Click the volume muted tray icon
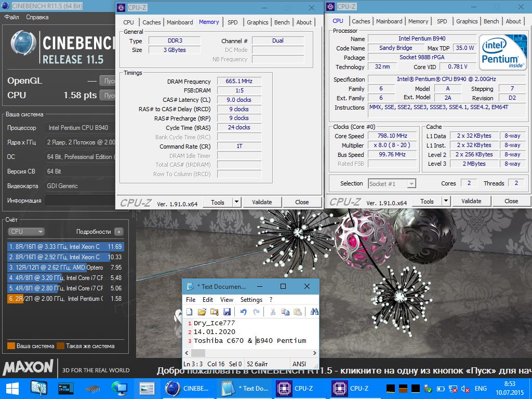This screenshot has height=399, width=532. tap(465, 389)
